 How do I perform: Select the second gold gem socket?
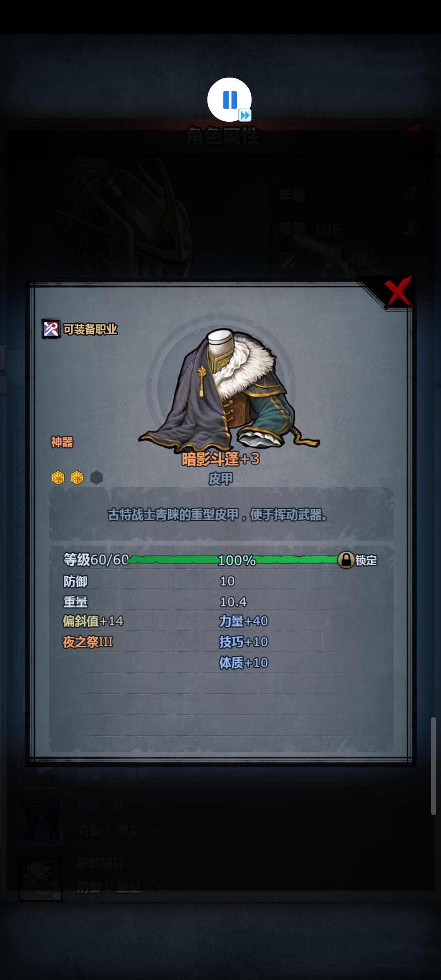77,477
